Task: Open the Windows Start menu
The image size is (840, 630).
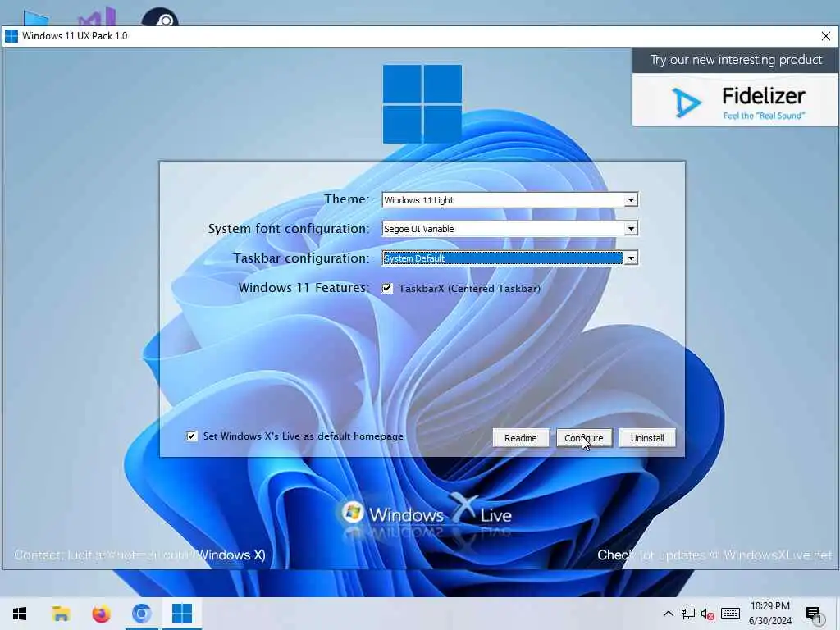Action: [x=20, y=614]
